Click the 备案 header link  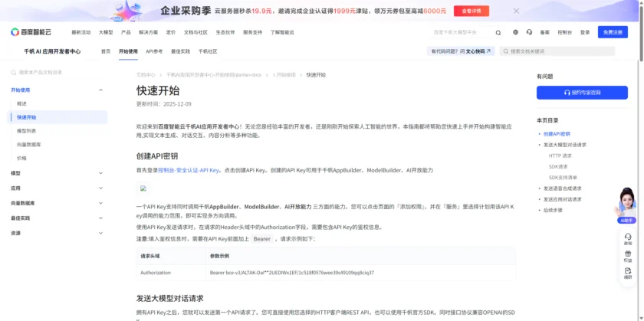544,32
